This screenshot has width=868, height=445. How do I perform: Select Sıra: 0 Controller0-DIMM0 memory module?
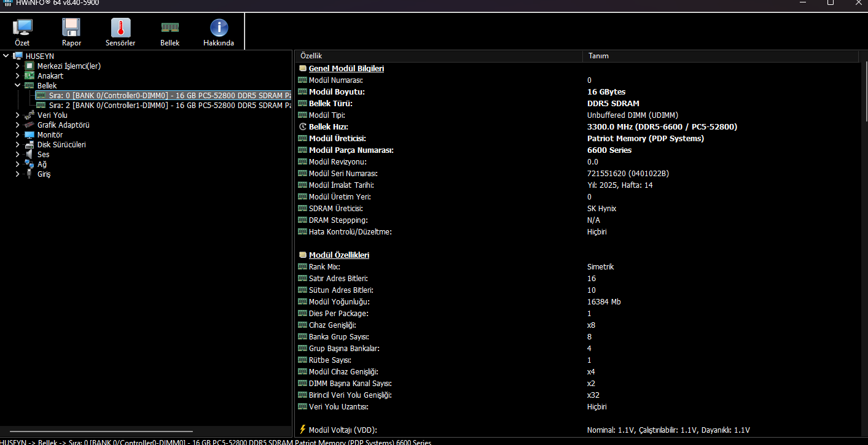click(x=163, y=95)
